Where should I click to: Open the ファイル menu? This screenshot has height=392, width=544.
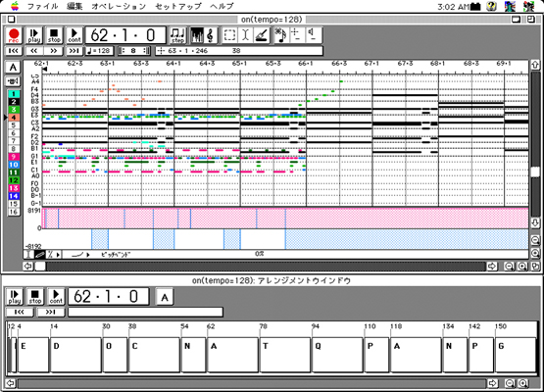tap(43, 6)
